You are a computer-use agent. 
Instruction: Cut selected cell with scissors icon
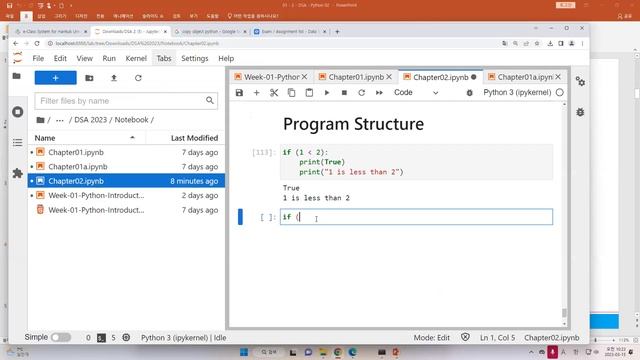274,93
